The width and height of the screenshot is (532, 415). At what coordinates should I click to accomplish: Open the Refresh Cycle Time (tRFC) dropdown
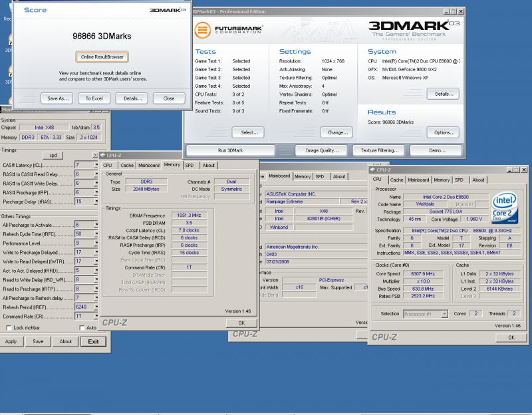(x=96, y=234)
